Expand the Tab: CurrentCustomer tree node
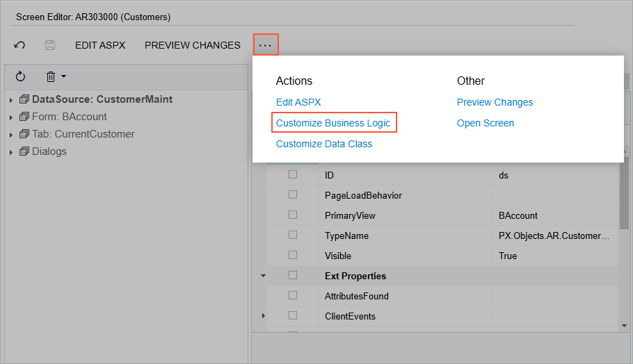Screen dimensions: 633x364 [x=11, y=135]
